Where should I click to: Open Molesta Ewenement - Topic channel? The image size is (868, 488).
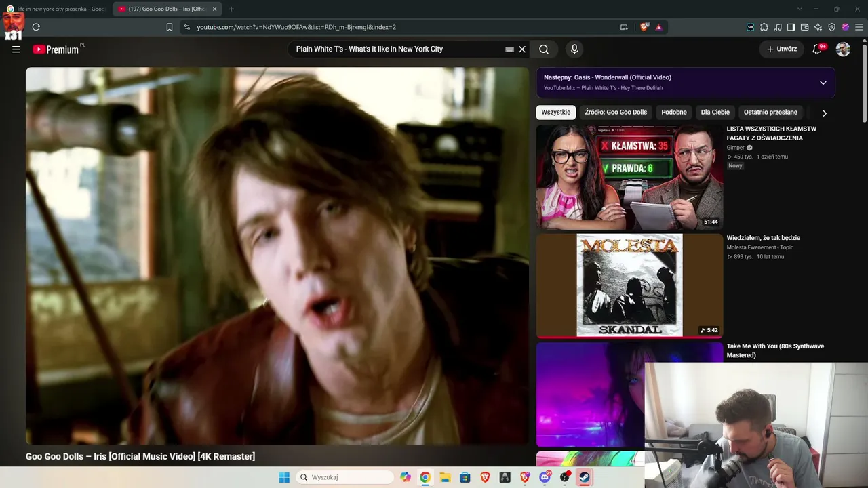760,247
